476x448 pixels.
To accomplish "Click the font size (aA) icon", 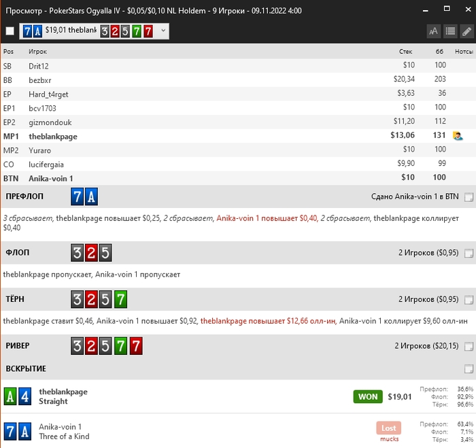I will click(433, 31).
